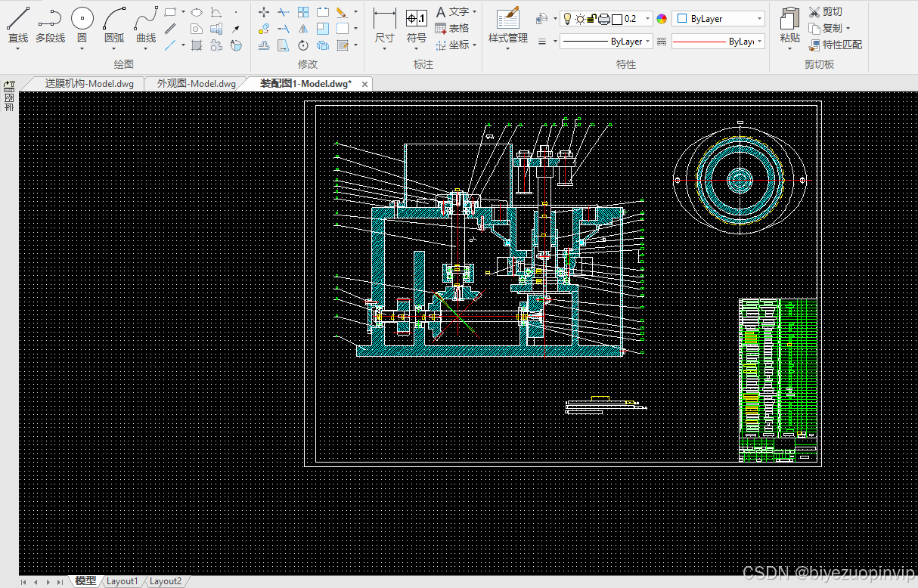Image resolution: width=918 pixels, height=588 pixels.
Task: Click the 特性匹配 match properties button
Action: (x=835, y=45)
